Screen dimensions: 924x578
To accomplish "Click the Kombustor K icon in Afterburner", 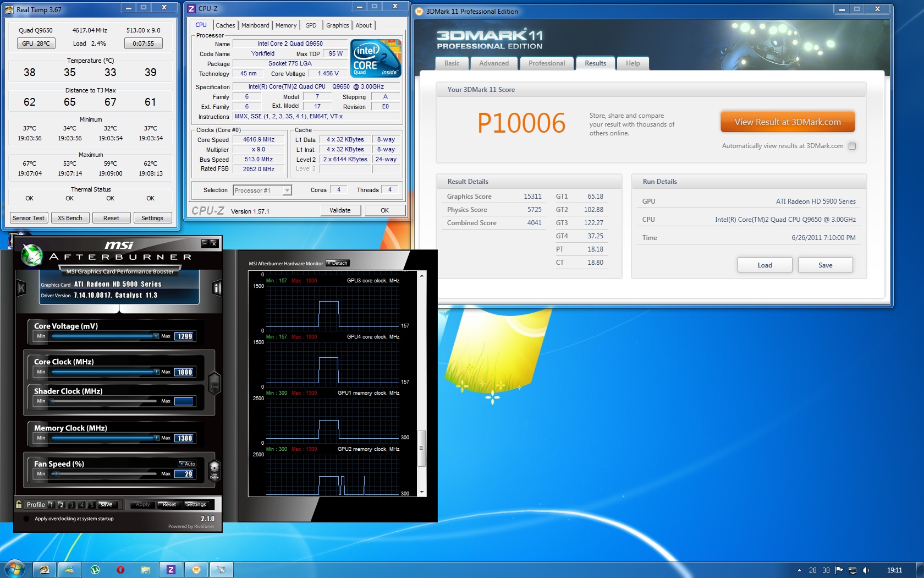I will coord(21,288).
